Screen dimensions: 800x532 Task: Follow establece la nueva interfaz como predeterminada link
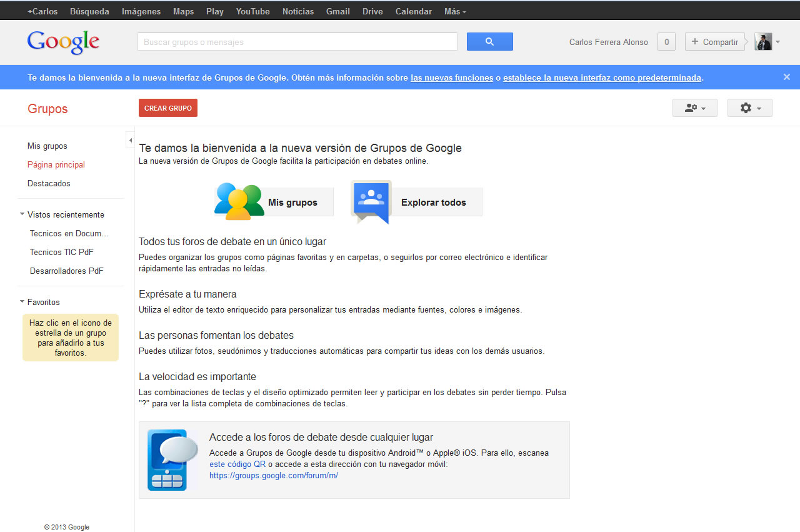coord(602,78)
